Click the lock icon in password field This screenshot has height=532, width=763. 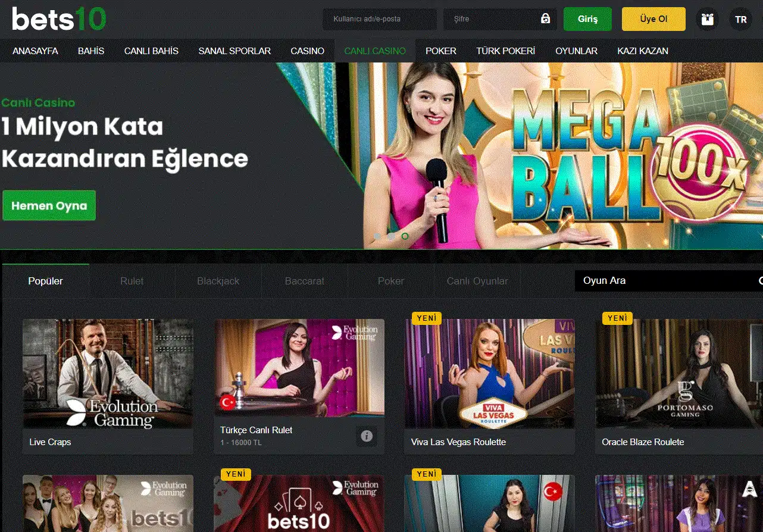click(x=545, y=19)
